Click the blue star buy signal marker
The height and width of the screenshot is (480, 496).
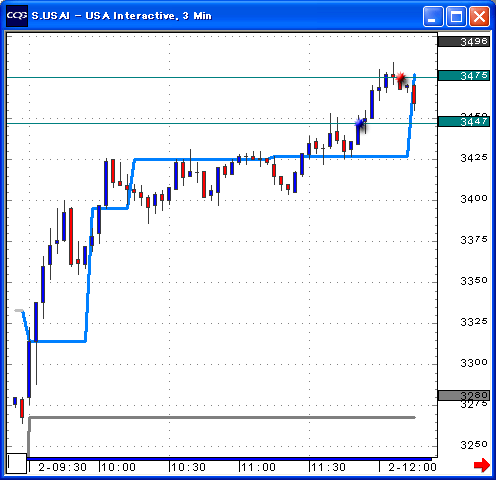click(359, 123)
